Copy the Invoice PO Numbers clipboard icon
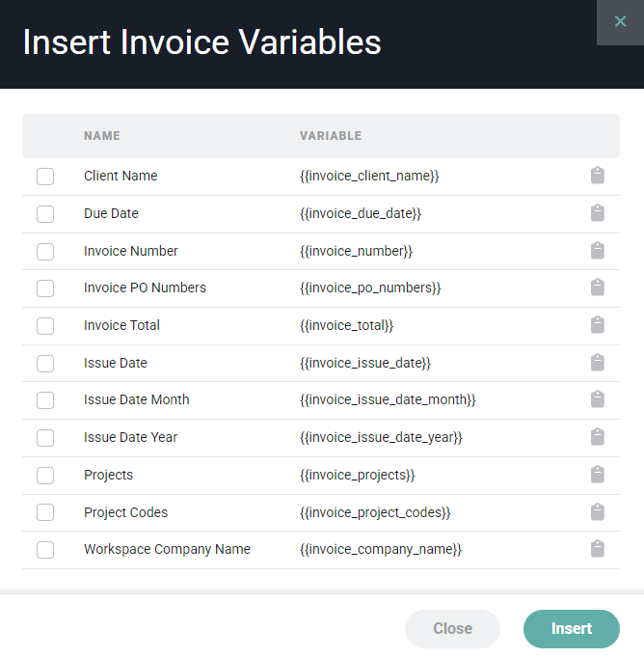Viewport: 644px width, 658px height. coord(597,288)
